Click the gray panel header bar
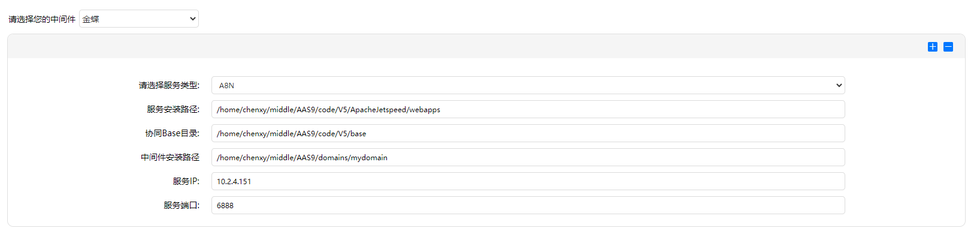 pos(467,47)
